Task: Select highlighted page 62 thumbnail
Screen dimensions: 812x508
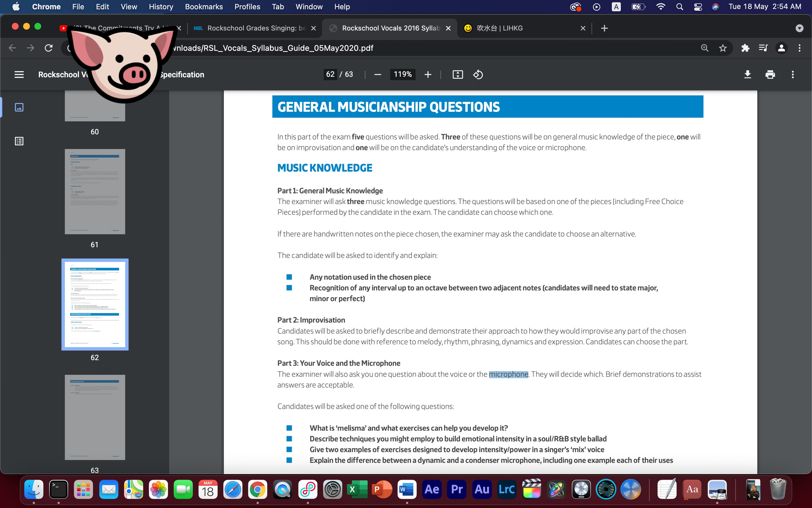Action: tap(95, 305)
